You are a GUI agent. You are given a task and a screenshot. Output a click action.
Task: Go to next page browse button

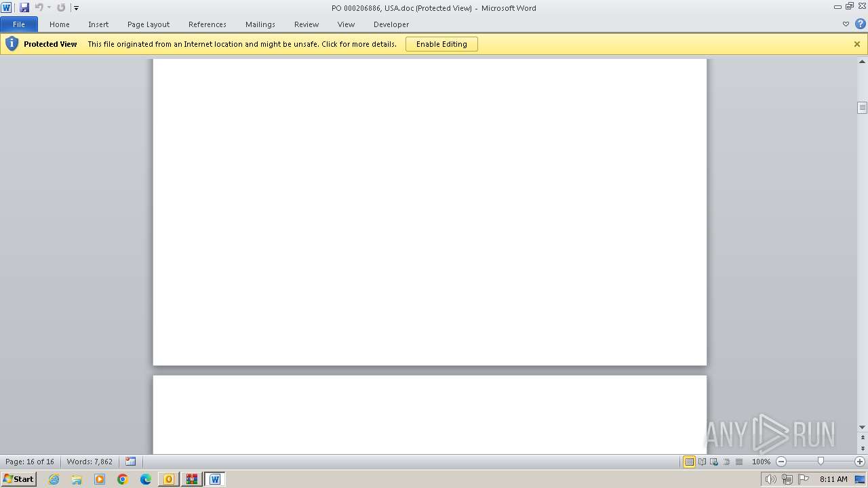[863, 449]
